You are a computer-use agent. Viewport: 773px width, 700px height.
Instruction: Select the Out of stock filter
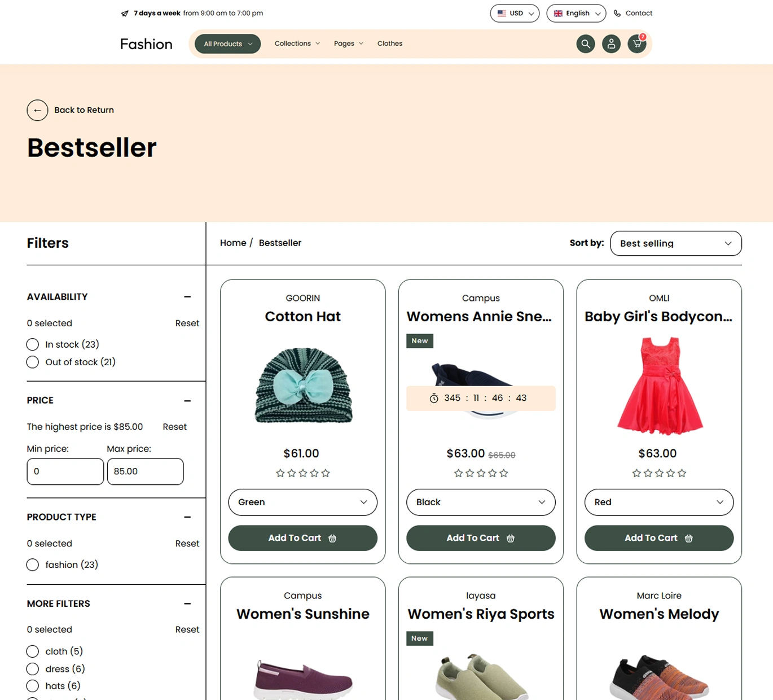click(x=33, y=362)
